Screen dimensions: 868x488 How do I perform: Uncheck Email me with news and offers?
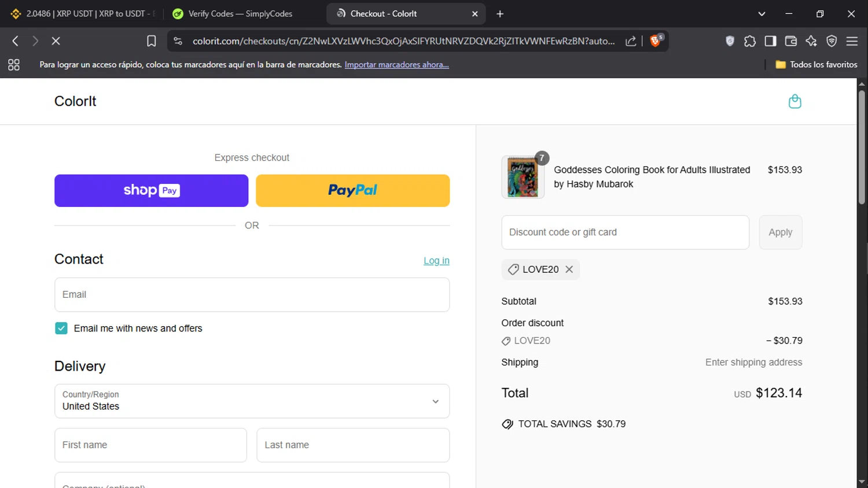coord(61,328)
